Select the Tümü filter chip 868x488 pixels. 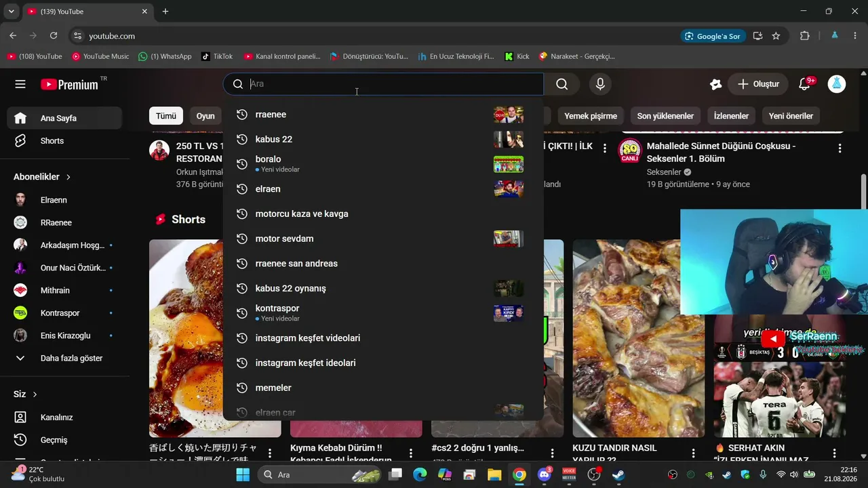pos(166,116)
